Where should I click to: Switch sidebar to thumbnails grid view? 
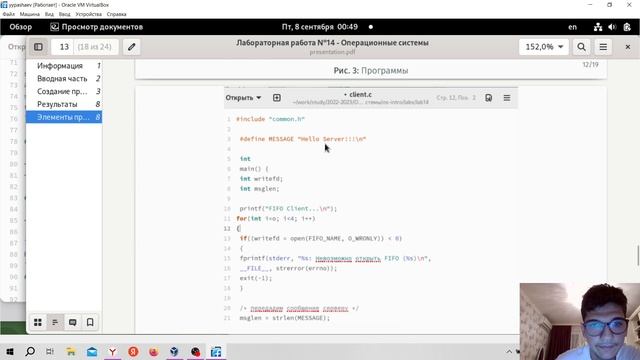point(38,322)
